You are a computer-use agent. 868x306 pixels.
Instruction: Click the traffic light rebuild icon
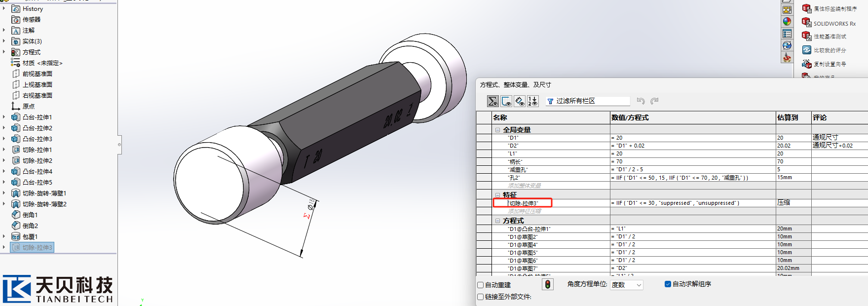tap(548, 284)
